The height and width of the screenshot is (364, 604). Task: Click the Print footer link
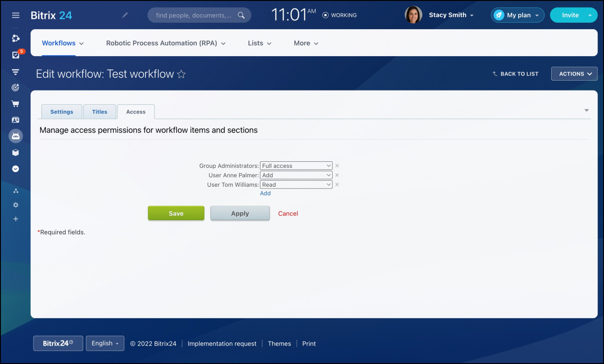(x=309, y=344)
